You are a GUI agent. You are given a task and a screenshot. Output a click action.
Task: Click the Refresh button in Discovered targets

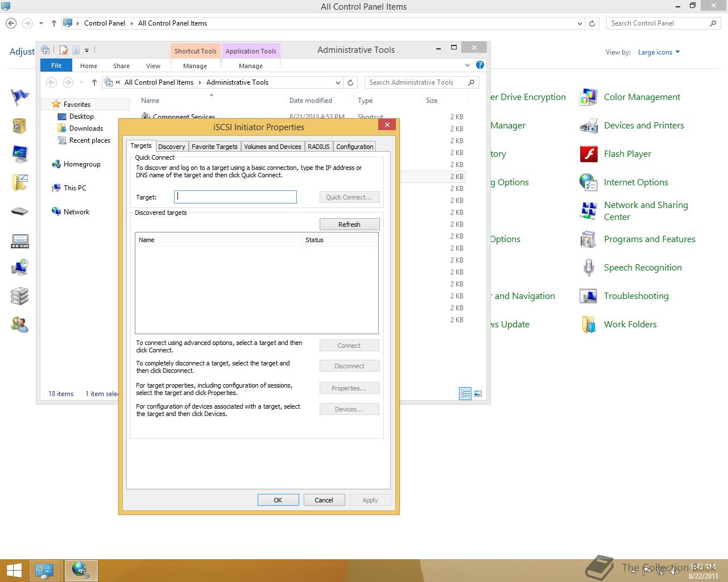(x=349, y=225)
